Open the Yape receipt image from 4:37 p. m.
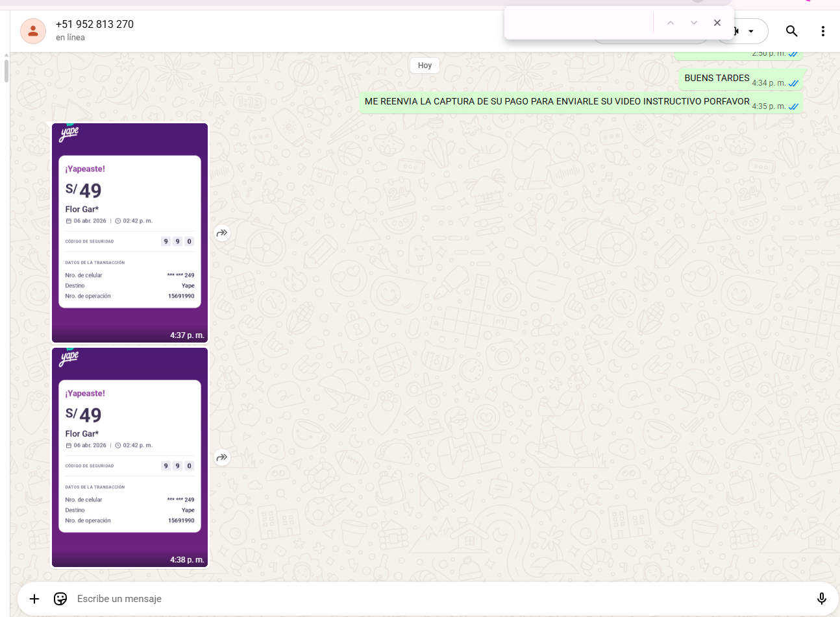 [130, 232]
